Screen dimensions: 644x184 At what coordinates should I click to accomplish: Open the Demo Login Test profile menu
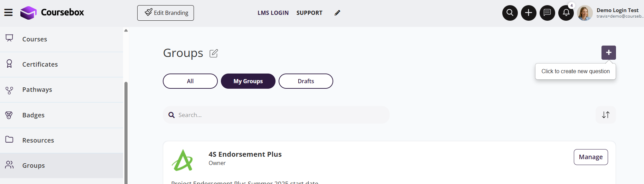610,13
